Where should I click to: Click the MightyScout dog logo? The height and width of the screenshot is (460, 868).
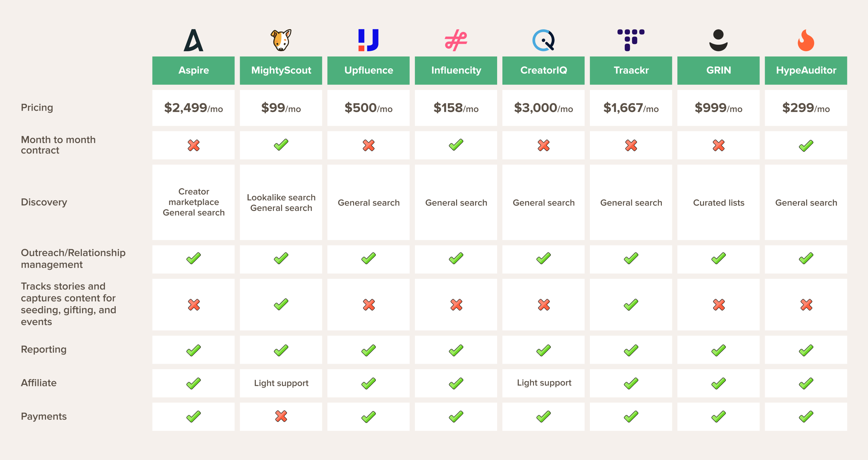[281, 40]
